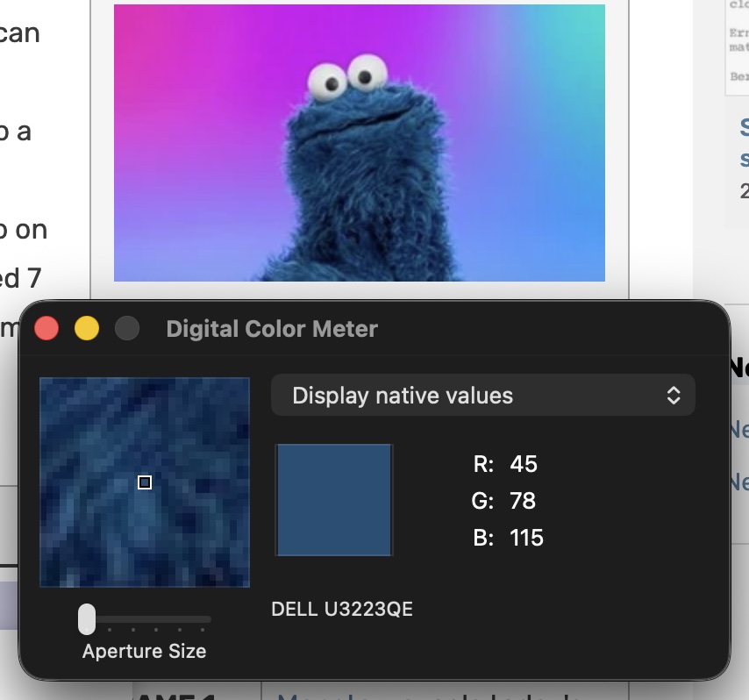
Task: Click the magnified pixel preview area
Action: click(145, 482)
